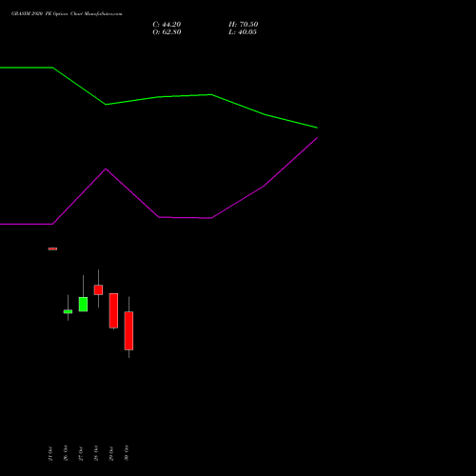Select the close value 'C: 44.20'
476x476 pixels.
(167, 25)
